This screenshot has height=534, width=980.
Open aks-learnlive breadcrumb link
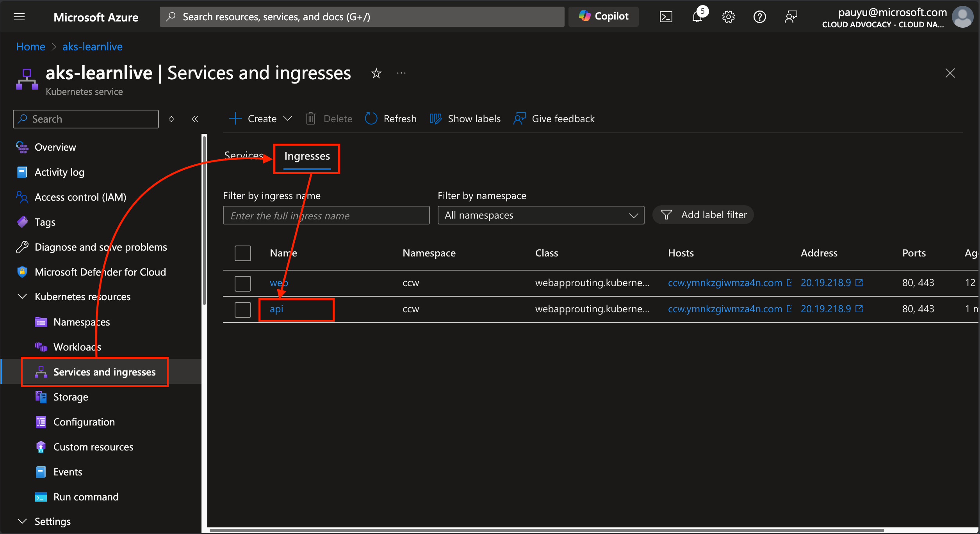(x=93, y=47)
